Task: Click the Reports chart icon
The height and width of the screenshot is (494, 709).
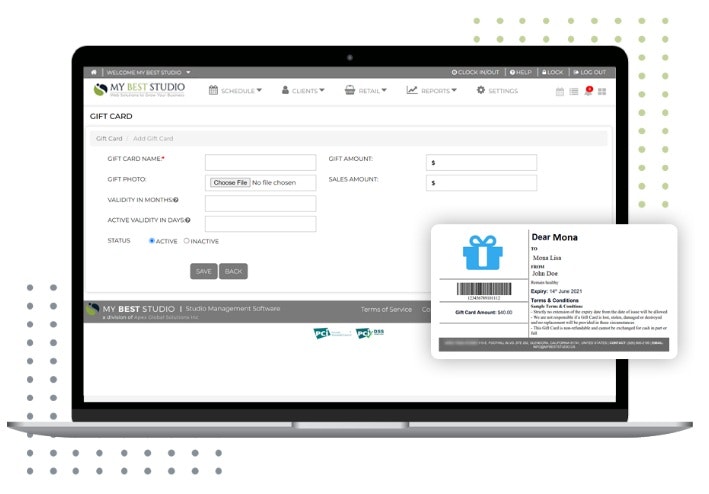Action: [x=411, y=90]
